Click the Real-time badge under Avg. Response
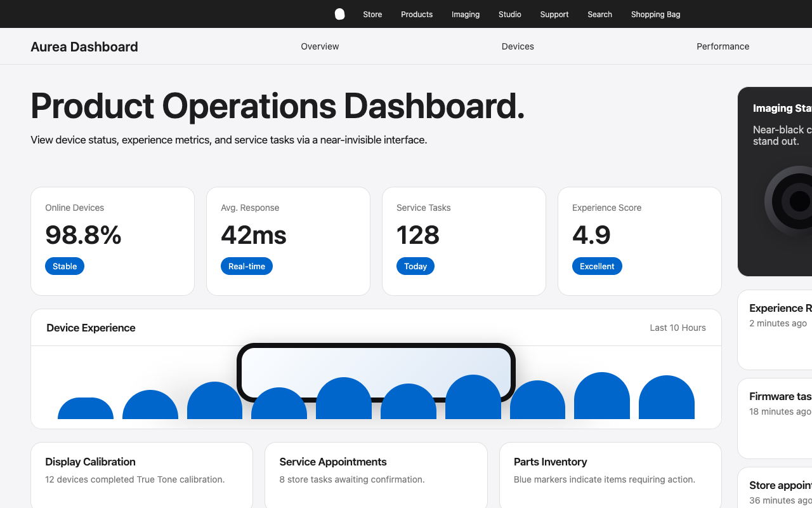The image size is (812, 508). 247,266
